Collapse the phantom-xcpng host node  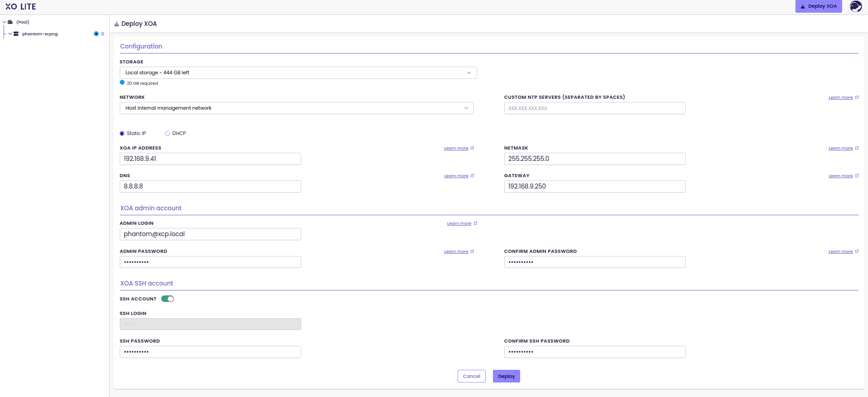pyautogui.click(x=10, y=34)
